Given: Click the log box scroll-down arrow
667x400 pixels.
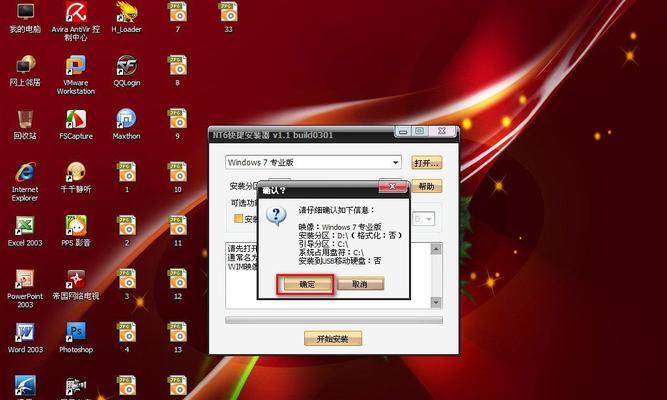Looking at the screenshot, I should pyautogui.click(x=436, y=302).
